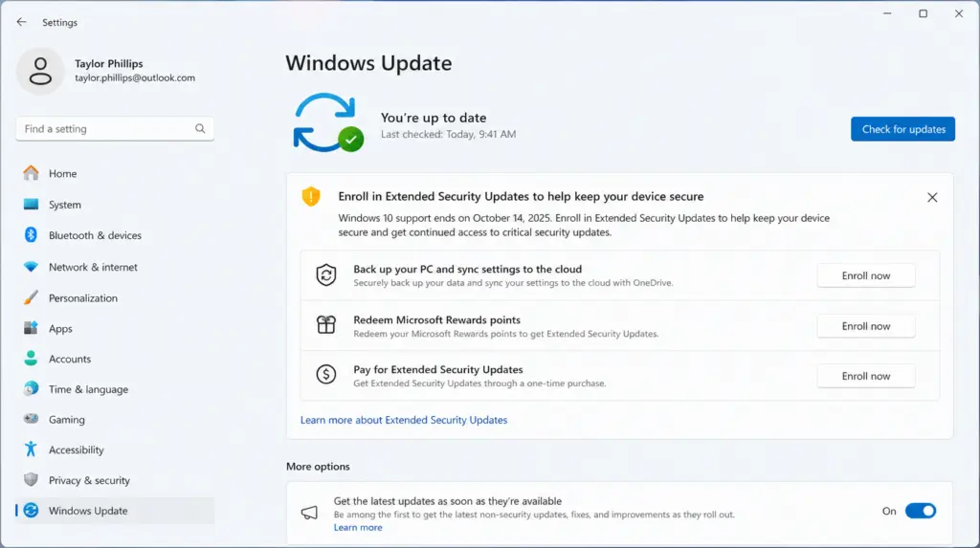Viewport: 980px width, 548px height.
Task: Open Learn more about Extended Security Updates
Action: coord(404,420)
